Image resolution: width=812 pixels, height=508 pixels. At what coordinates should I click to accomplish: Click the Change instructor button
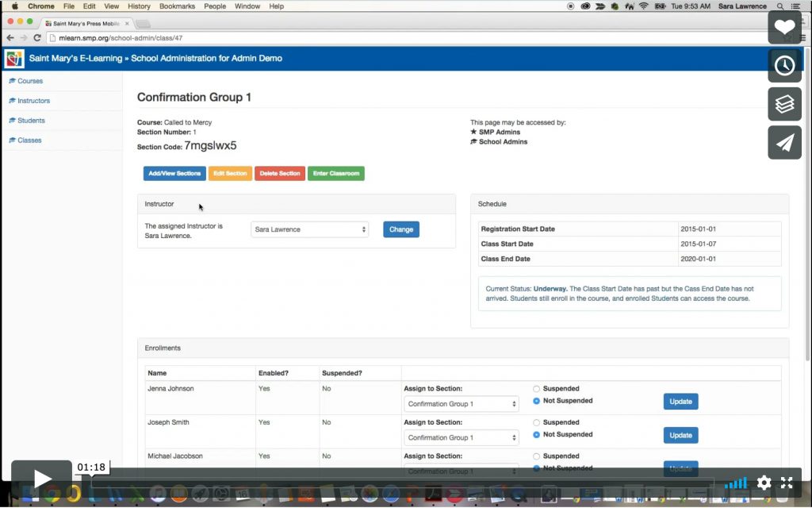(401, 229)
